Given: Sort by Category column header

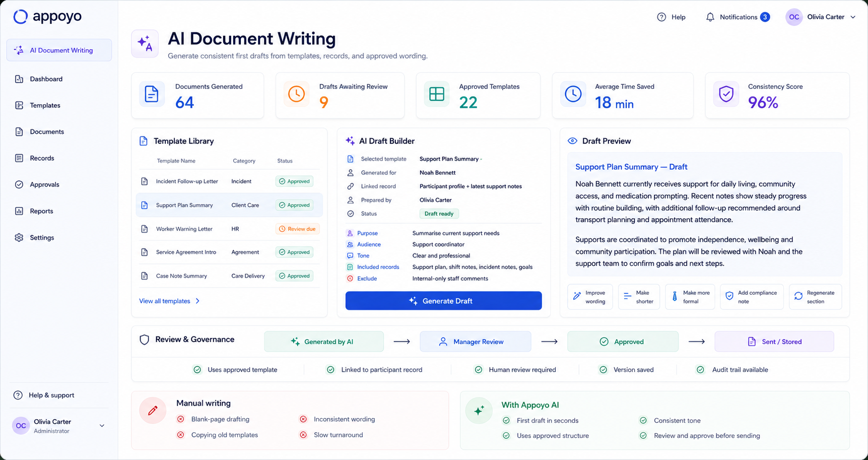Looking at the screenshot, I should (x=244, y=161).
